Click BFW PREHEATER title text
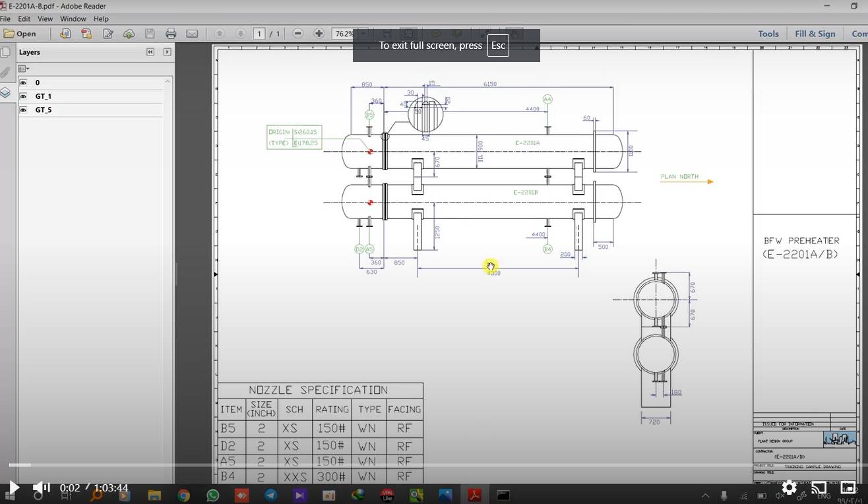The image size is (868, 504). (801, 241)
